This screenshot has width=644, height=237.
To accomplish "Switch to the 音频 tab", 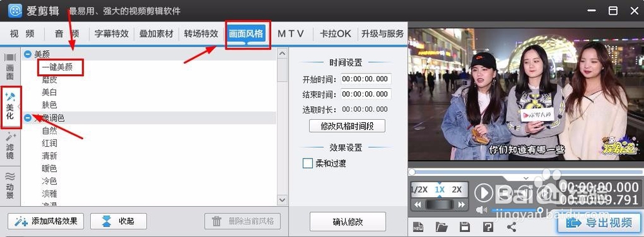I will pos(67,33).
